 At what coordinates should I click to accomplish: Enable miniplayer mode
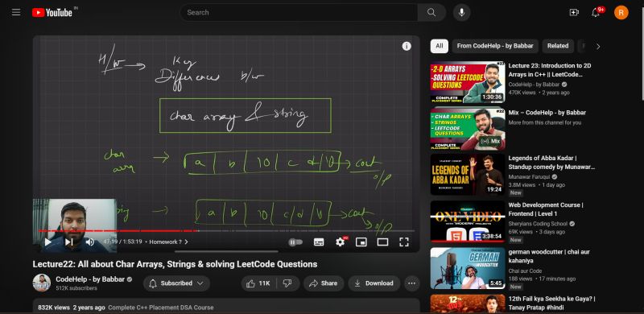(361, 242)
